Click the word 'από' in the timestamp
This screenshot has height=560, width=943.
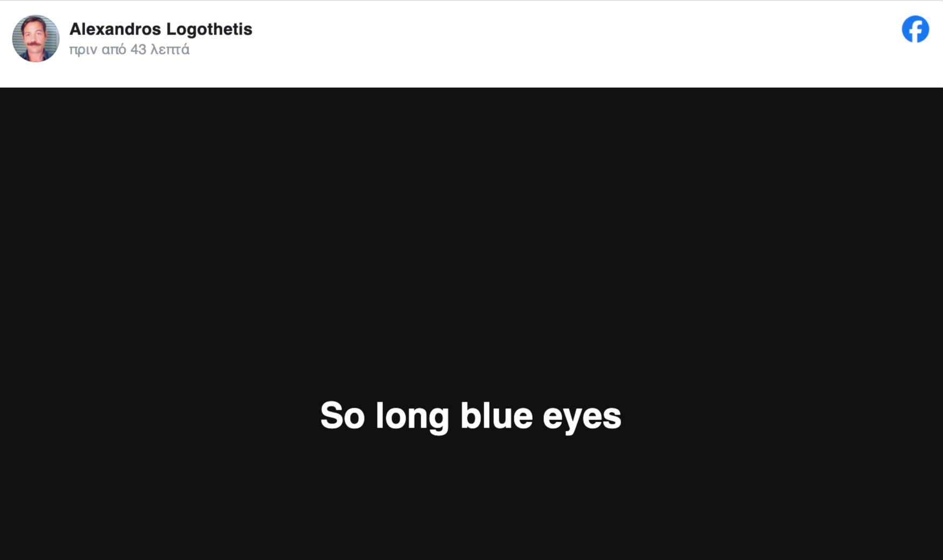(x=114, y=50)
